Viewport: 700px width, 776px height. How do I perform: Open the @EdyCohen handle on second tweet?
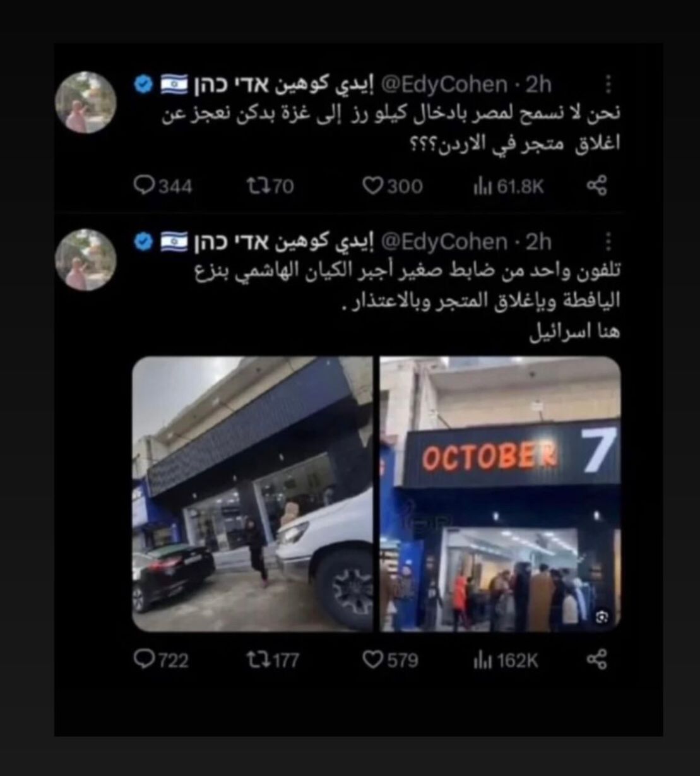[444, 242]
